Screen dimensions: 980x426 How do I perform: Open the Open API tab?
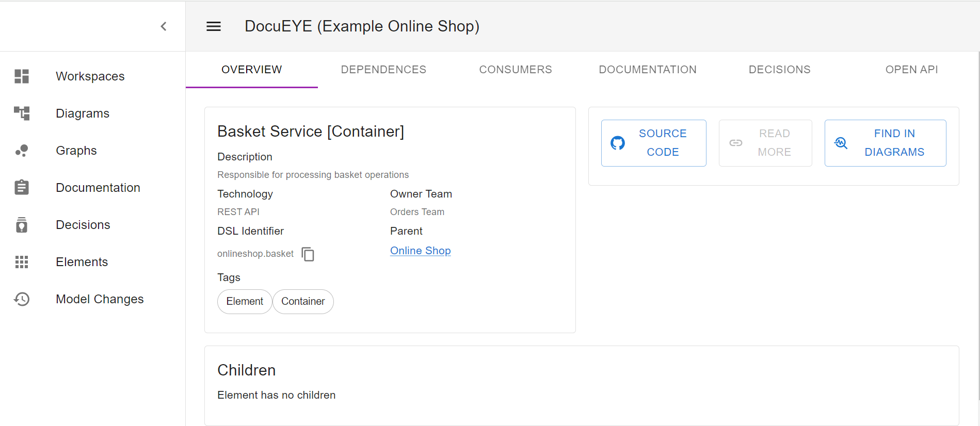[911, 70]
